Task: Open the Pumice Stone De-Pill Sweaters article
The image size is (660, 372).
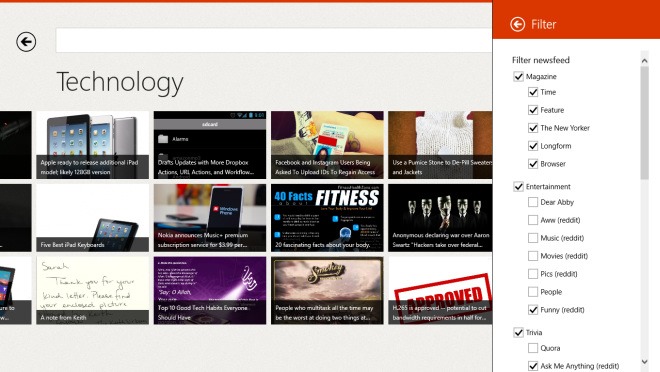Action: (x=440, y=145)
